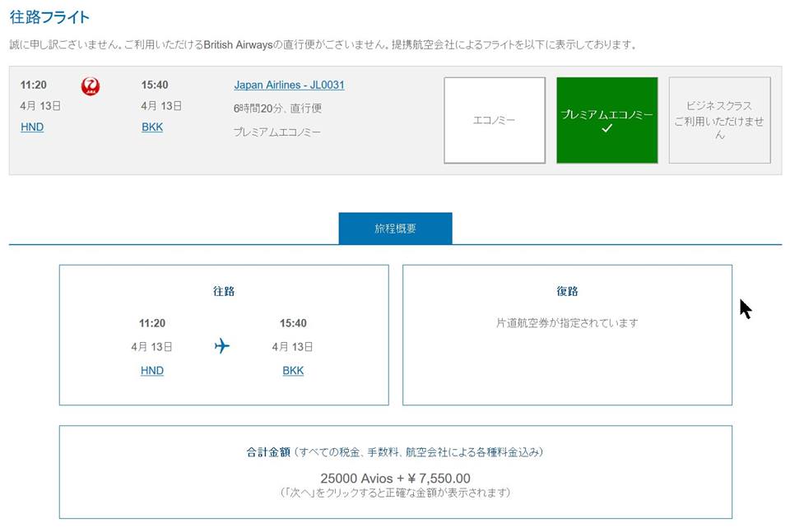790x532 pixels.
Task: Click the HND link inside the 往路 summary box
Action: (x=151, y=371)
